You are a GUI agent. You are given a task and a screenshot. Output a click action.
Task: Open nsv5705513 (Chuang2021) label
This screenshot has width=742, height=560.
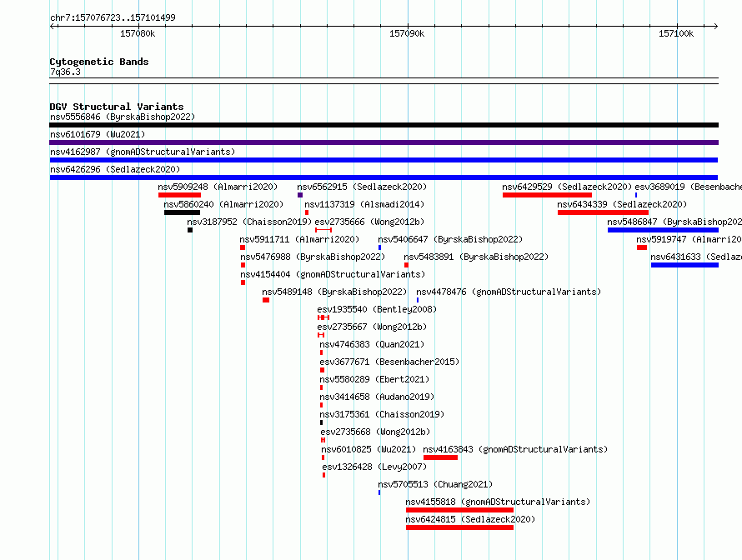435,484
